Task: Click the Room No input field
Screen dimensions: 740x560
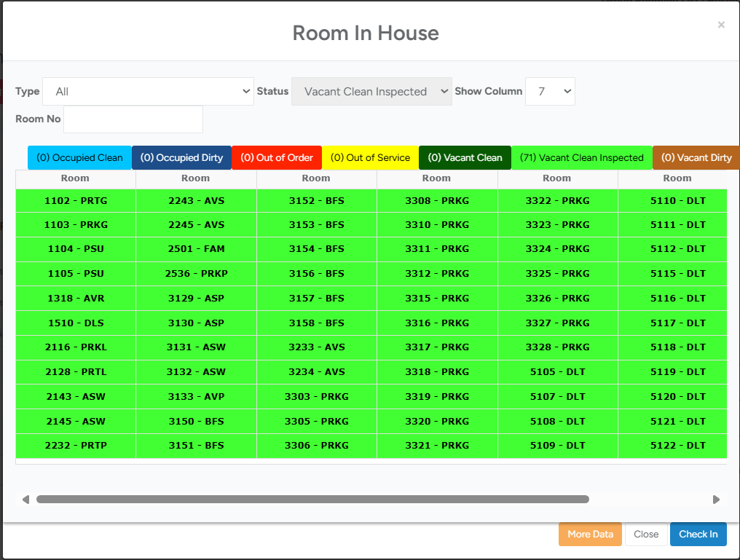Action: point(133,119)
